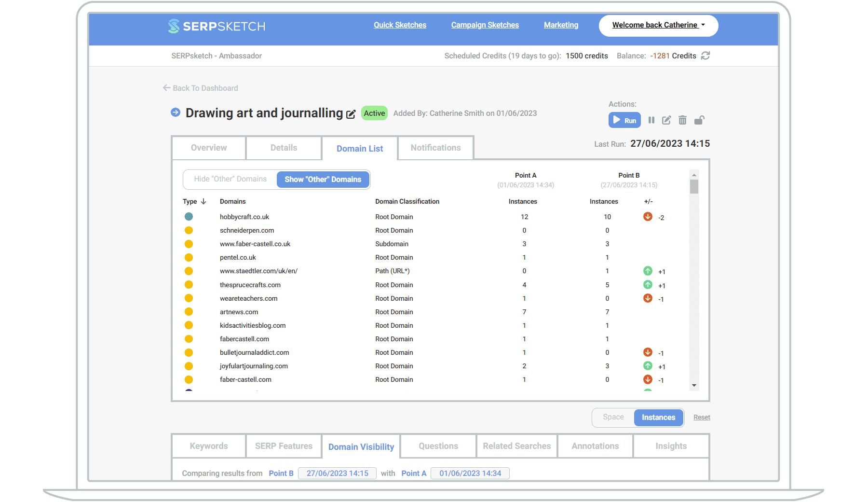Viewport: 868px width, 502px height.
Task: Open the Notifications tab
Action: coord(435,148)
